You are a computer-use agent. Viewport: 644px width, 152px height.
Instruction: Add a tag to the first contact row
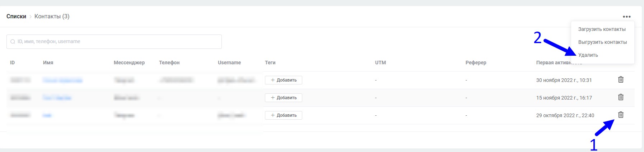pyautogui.click(x=283, y=80)
